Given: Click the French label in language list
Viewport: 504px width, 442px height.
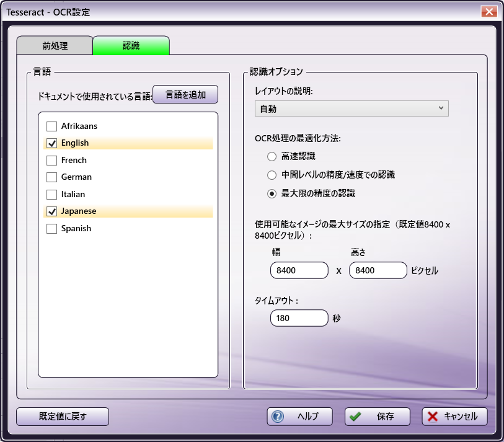Looking at the screenshot, I should click(74, 160).
